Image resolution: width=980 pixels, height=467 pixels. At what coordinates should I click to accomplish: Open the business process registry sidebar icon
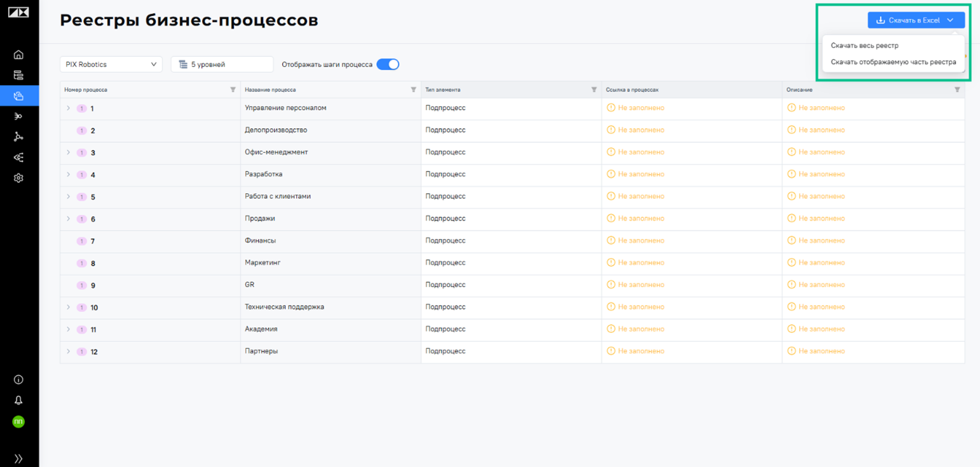click(18, 95)
